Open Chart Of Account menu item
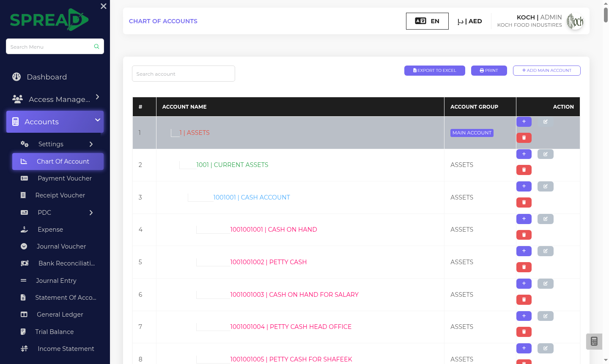 pos(58,161)
